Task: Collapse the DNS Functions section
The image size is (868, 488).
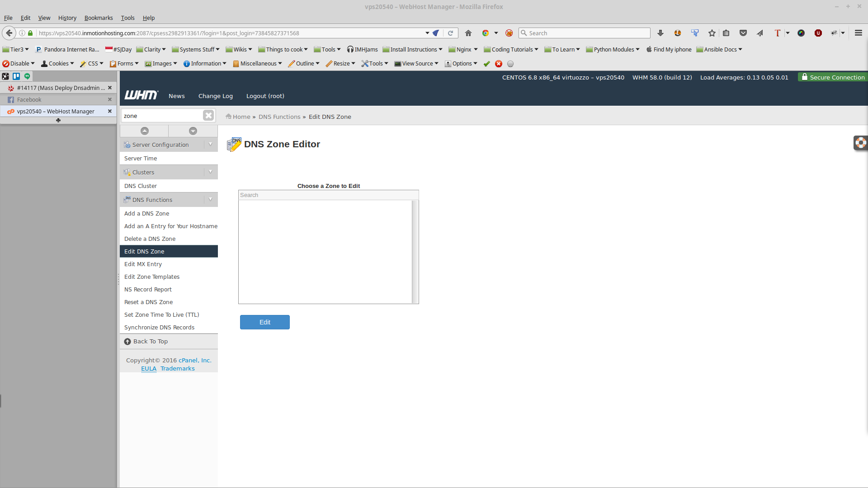Action: (210, 200)
